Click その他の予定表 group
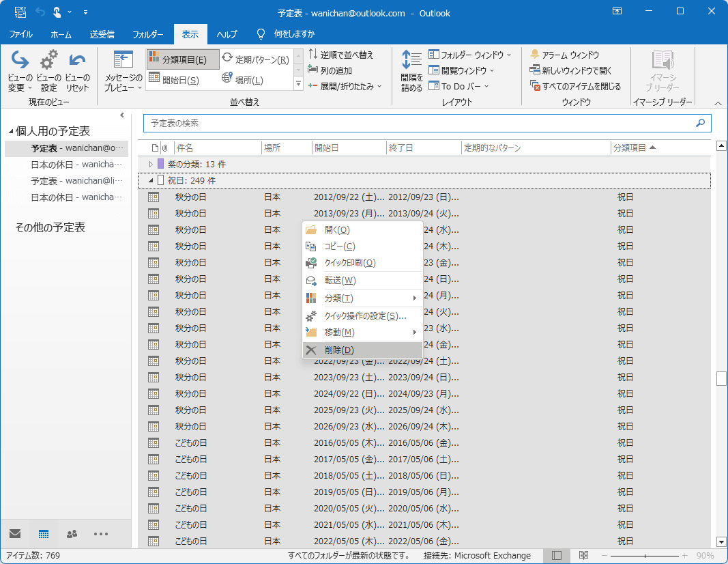Image resolution: width=728 pixels, height=564 pixels. (50, 227)
